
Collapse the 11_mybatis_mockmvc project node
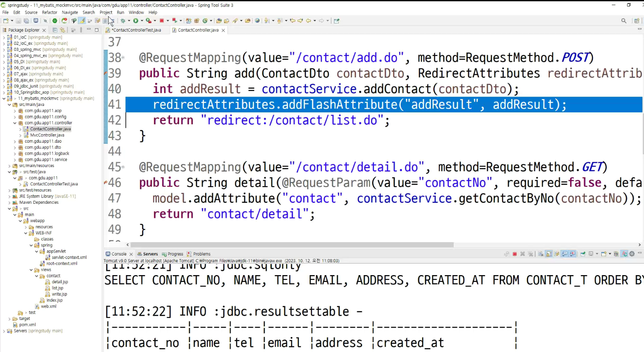[x=4, y=98]
